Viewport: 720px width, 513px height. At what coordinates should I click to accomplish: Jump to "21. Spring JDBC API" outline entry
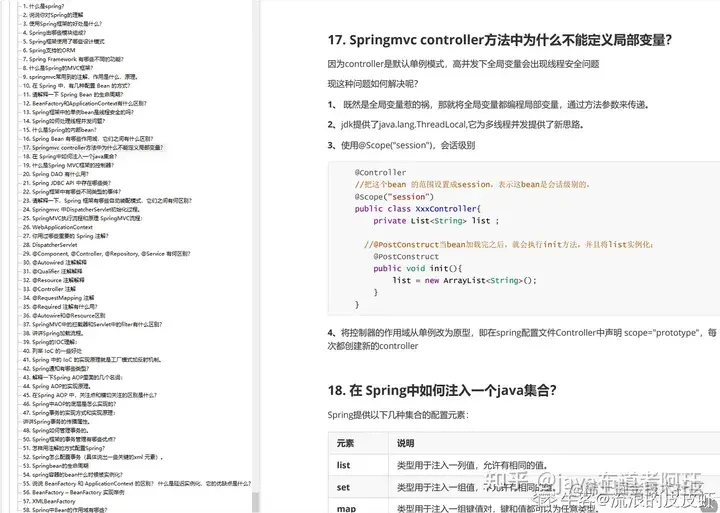coord(67,183)
